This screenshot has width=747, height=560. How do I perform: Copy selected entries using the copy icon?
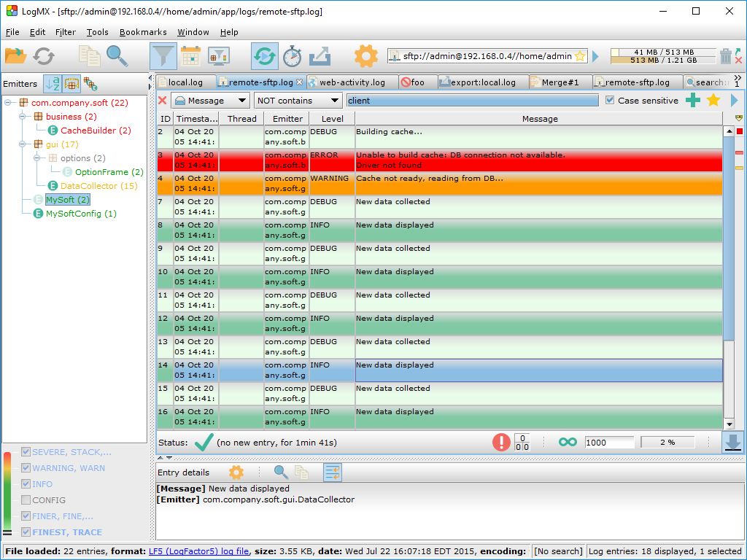click(x=89, y=56)
